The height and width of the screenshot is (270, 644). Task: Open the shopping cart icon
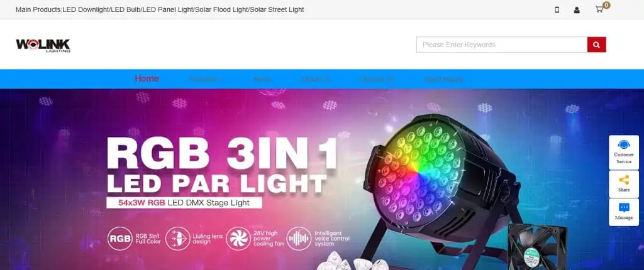tap(599, 9)
